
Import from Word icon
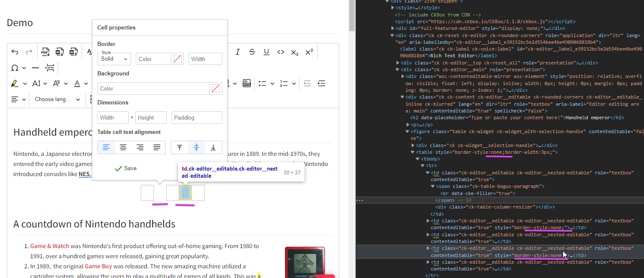(74, 52)
